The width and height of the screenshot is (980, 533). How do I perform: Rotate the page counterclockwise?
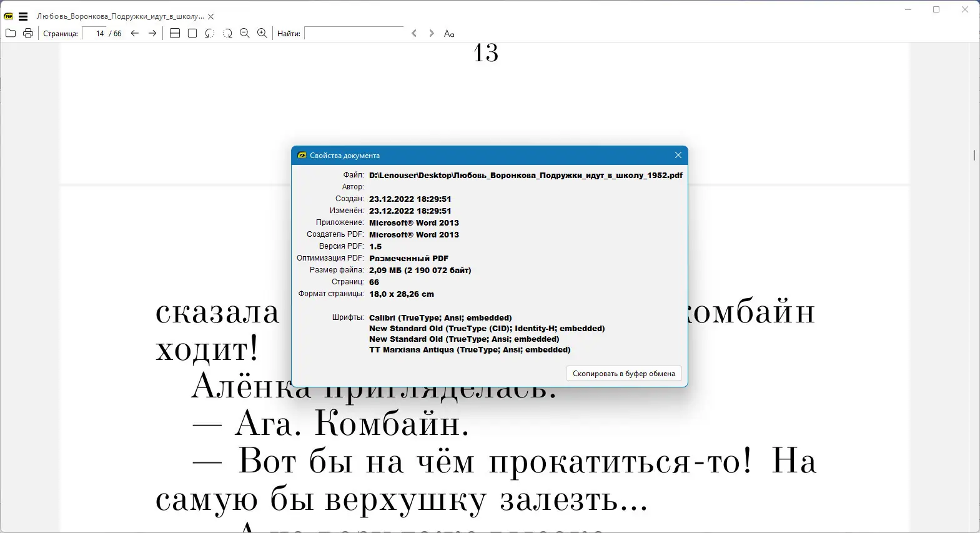(x=210, y=33)
